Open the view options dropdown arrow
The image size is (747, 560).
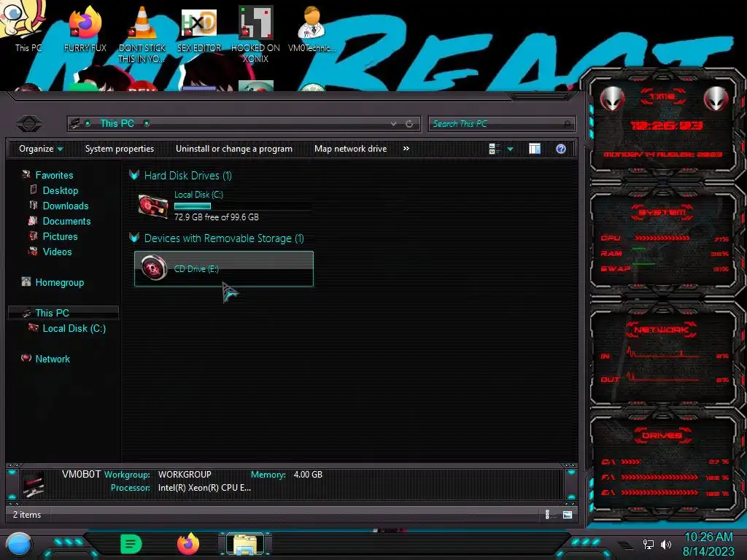click(510, 149)
